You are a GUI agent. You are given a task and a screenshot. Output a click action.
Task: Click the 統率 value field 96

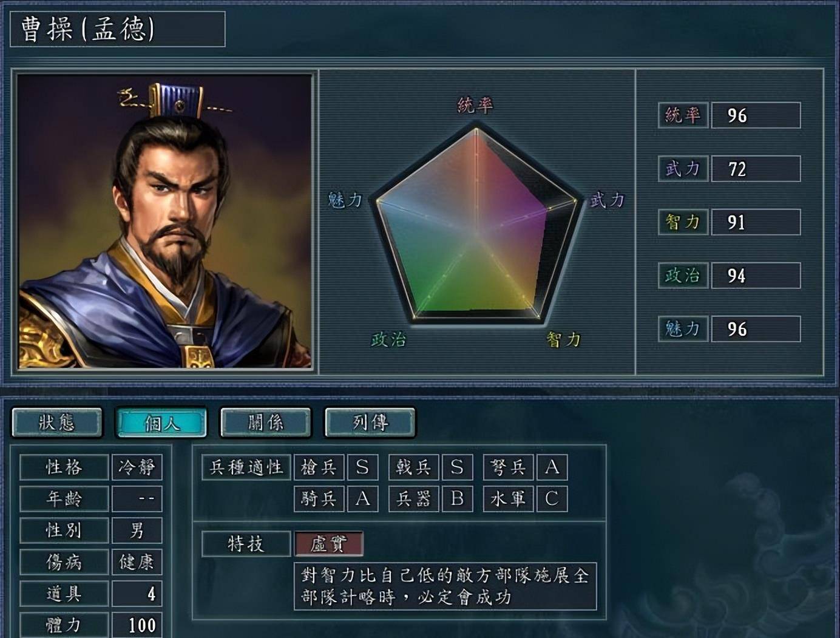[756, 115]
